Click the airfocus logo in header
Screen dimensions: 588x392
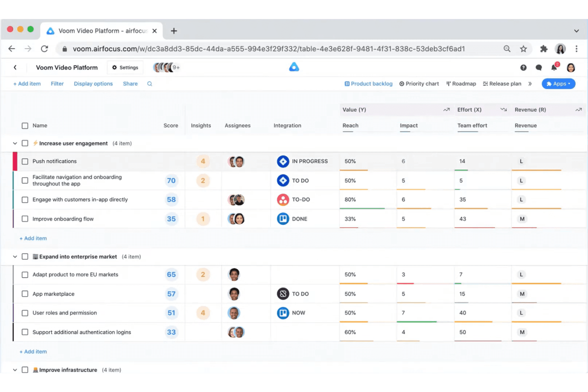[x=294, y=67]
